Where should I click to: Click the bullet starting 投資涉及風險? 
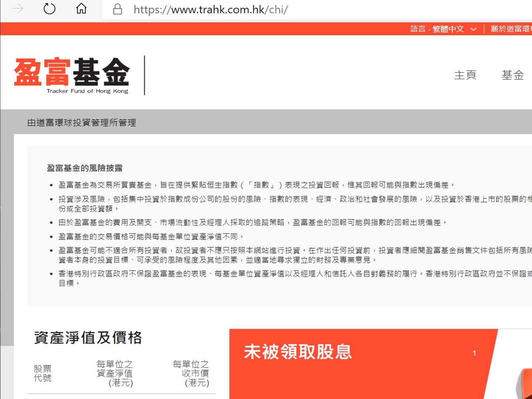click(x=295, y=204)
